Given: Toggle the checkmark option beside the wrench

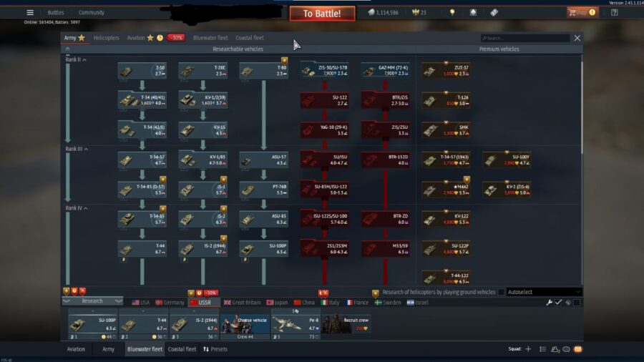Looking at the screenshot, I should point(558,303).
